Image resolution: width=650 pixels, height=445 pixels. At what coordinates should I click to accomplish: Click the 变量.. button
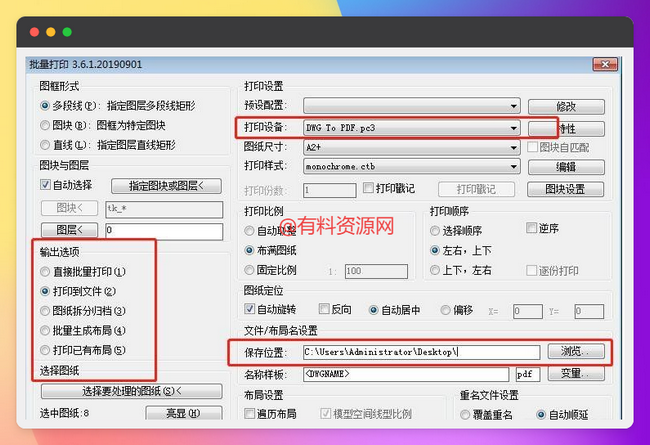576,373
